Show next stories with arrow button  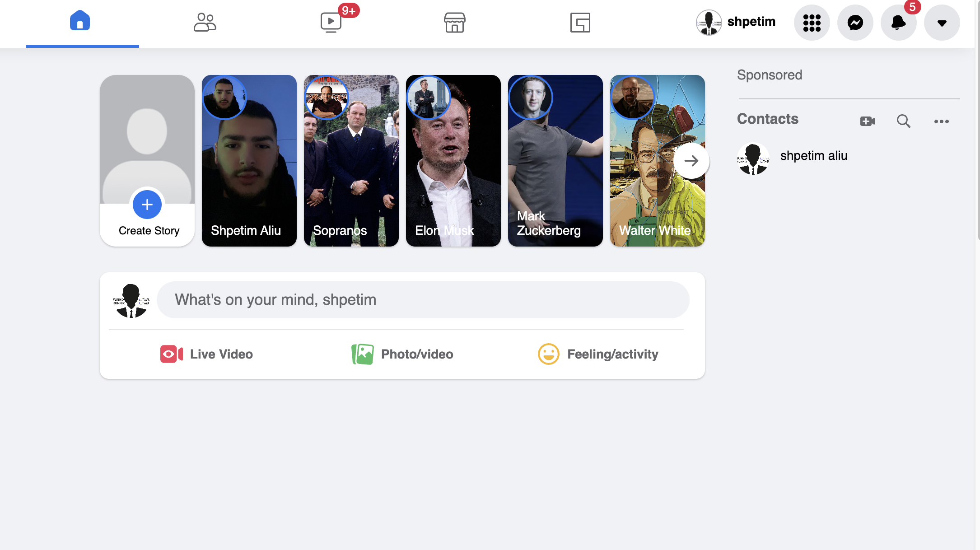click(691, 161)
